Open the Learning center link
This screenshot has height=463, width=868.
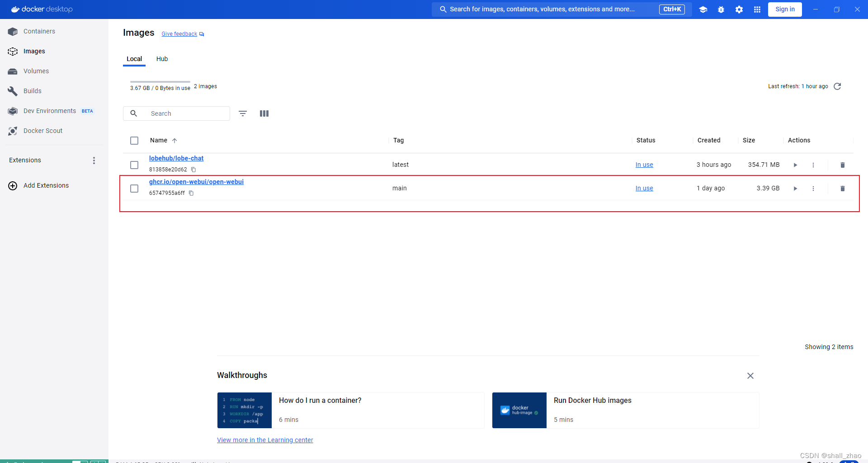coord(265,440)
